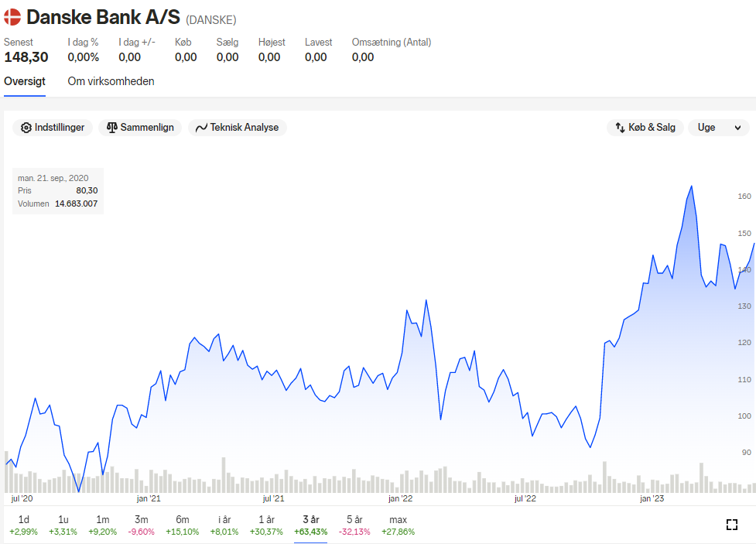Viewport: 756px width, 544px height.
Task: Click the man. 21. sep., 2020 date
Action: (x=53, y=178)
